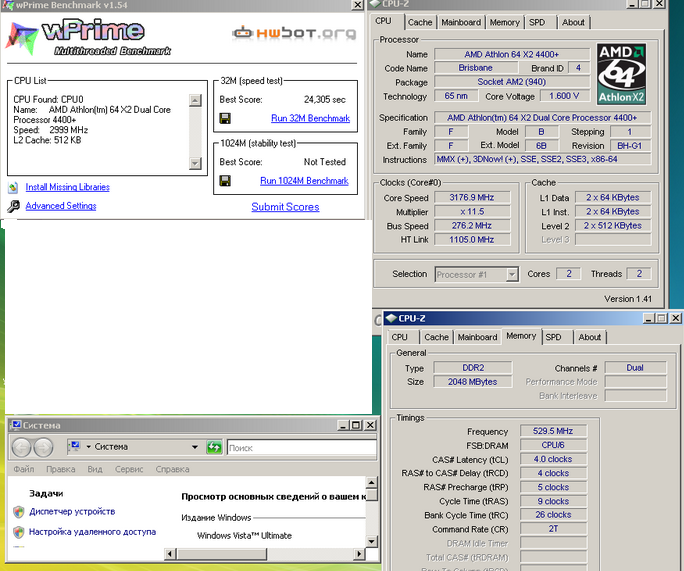Switch to Mainboard tab in upper CPU-Z window
Screen dimensions: 684x571
461,22
